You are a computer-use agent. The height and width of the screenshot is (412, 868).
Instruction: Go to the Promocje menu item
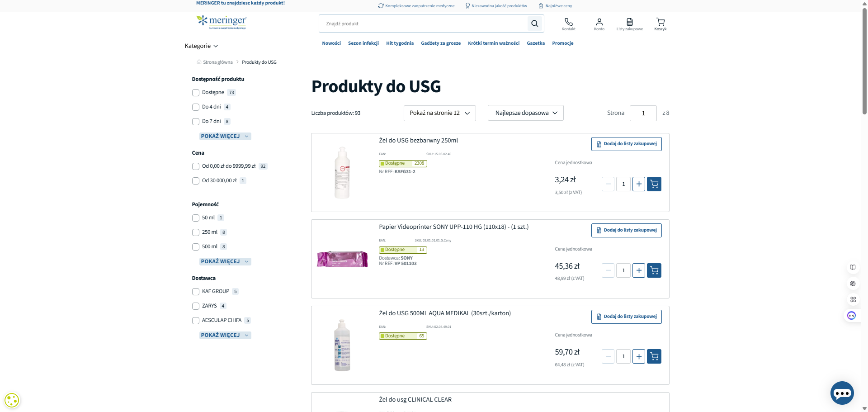click(x=563, y=43)
